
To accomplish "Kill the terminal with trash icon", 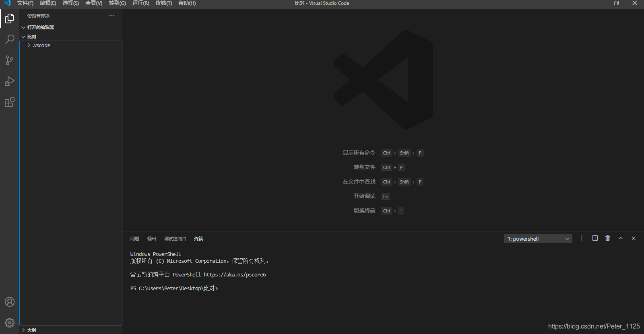I will coord(608,238).
